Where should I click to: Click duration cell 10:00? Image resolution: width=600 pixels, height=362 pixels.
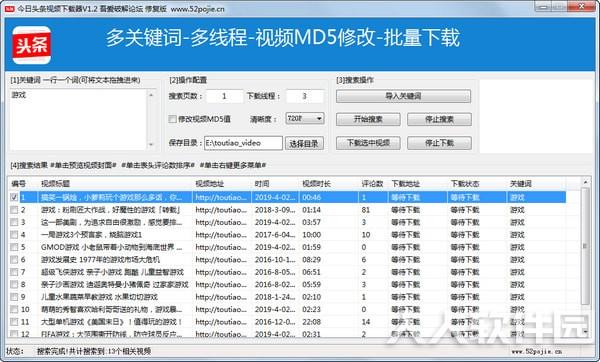[311, 235]
